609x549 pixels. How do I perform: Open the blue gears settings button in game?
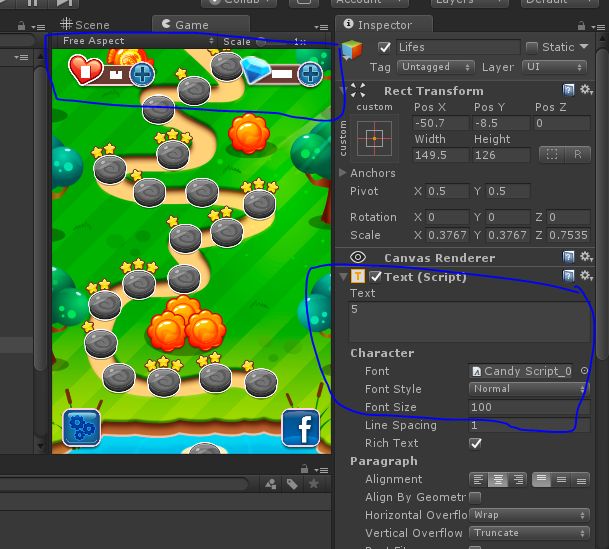pos(81,427)
